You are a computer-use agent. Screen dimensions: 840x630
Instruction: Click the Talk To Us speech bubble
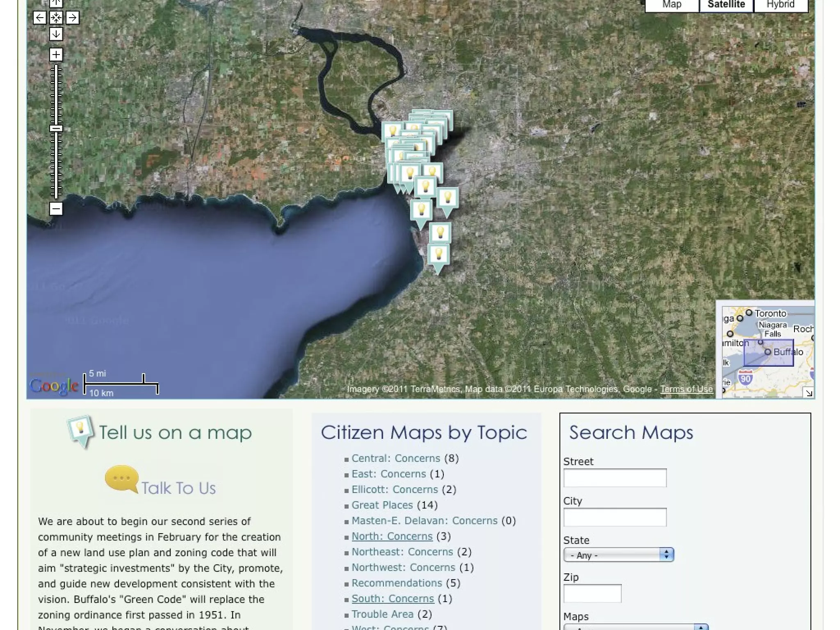121,479
